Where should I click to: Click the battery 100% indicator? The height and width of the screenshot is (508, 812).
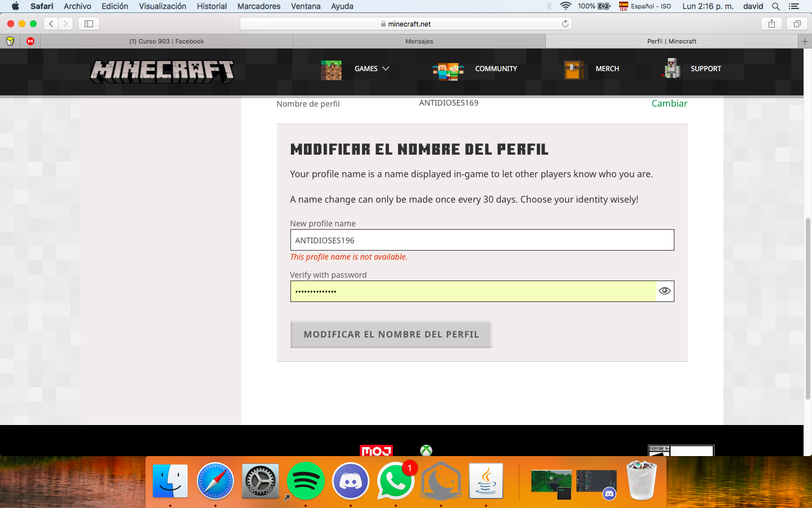(594, 6)
